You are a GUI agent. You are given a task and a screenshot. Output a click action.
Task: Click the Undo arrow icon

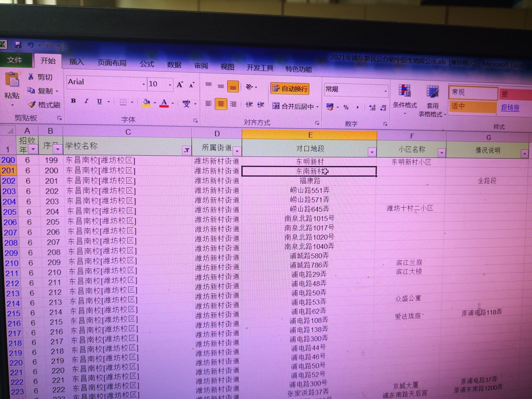tap(31, 45)
